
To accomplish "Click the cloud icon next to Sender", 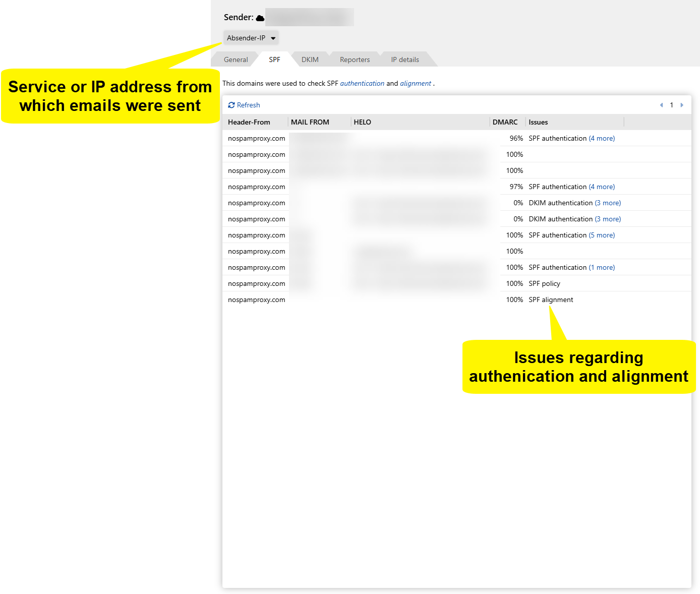I will tap(260, 18).
